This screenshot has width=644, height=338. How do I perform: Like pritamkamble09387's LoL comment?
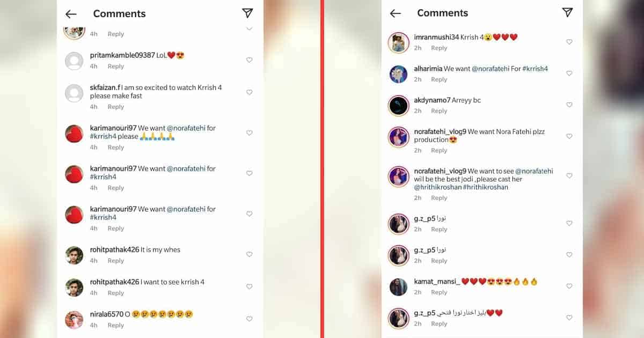249,60
